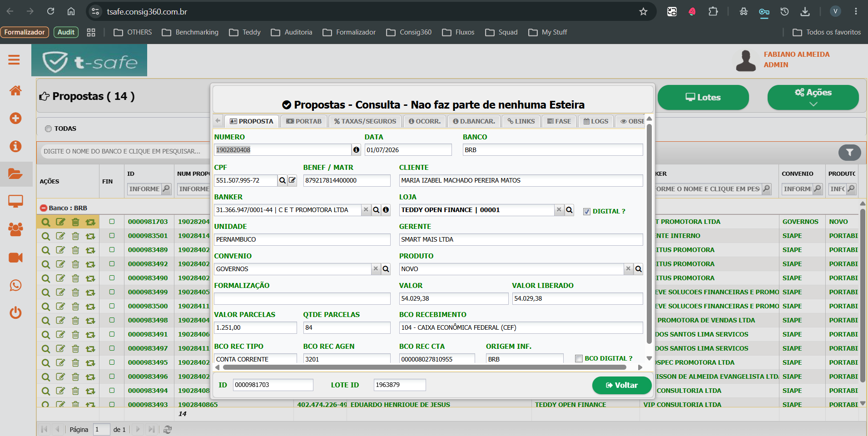Viewport: 868px width, 436px height.
Task: Expand the Ações dropdown button
Action: (x=813, y=97)
